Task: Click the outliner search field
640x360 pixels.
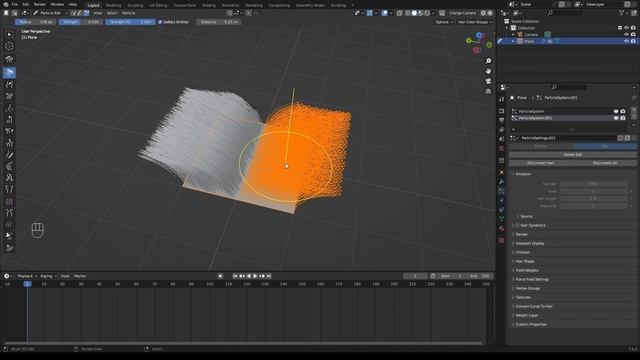Action: [565, 13]
